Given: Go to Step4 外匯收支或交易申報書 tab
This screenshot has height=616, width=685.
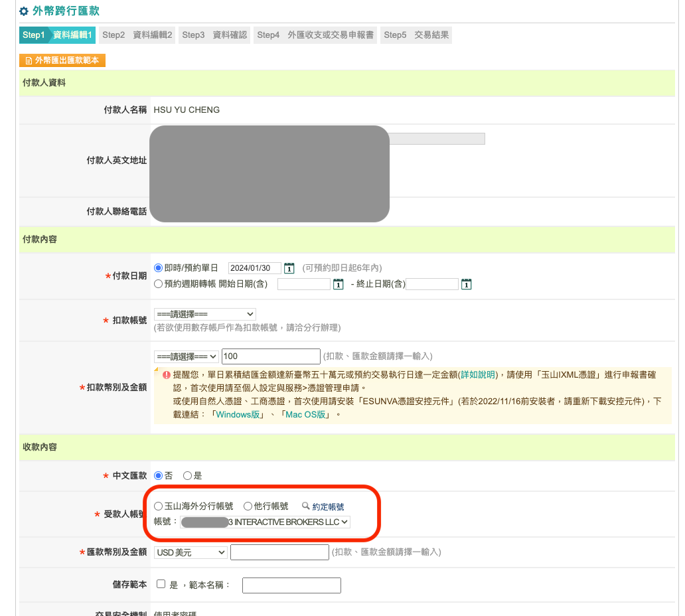Looking at the screenshot, I should pyautogui.click(x=315, y=35).
